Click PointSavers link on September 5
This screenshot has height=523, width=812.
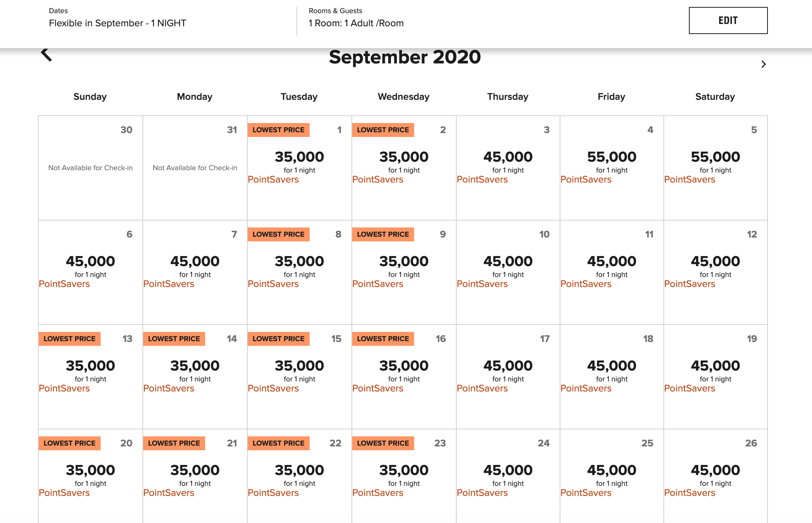pyautogui.click(x=690, y=179)
